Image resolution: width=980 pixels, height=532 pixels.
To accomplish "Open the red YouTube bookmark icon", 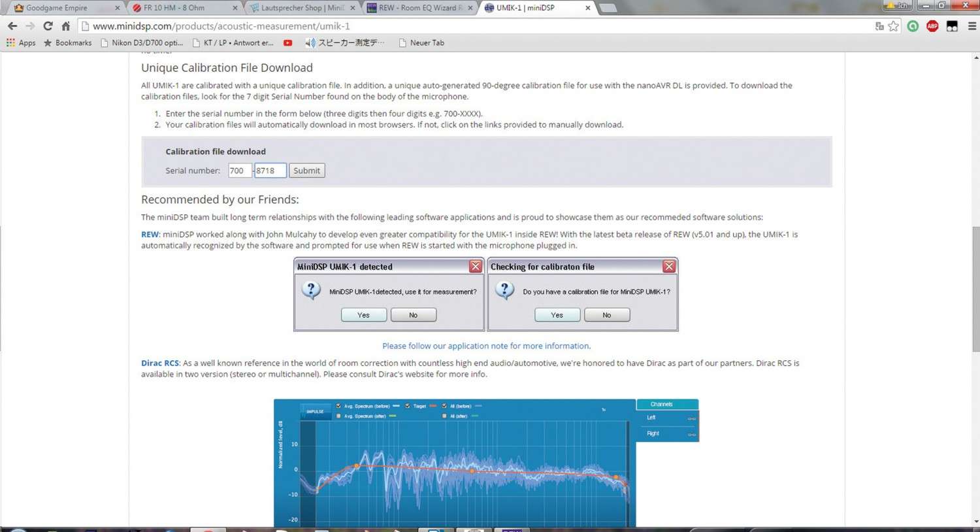I will pos(287,42).
